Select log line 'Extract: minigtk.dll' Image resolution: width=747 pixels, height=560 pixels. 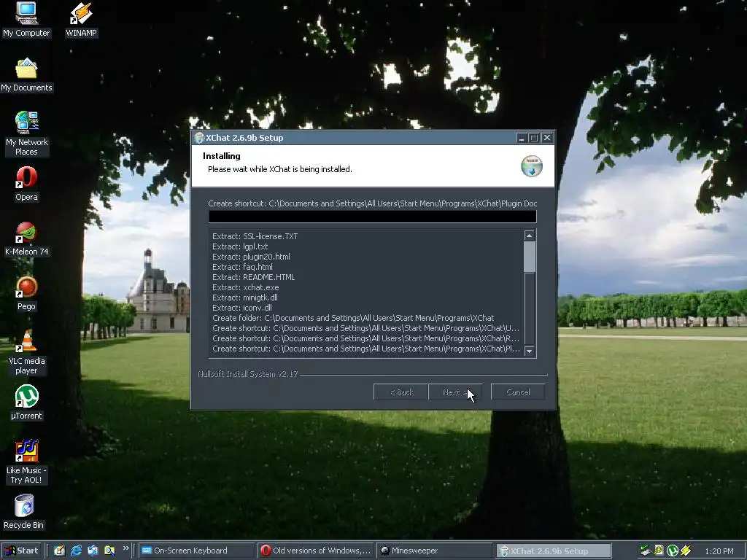[245, 297]
